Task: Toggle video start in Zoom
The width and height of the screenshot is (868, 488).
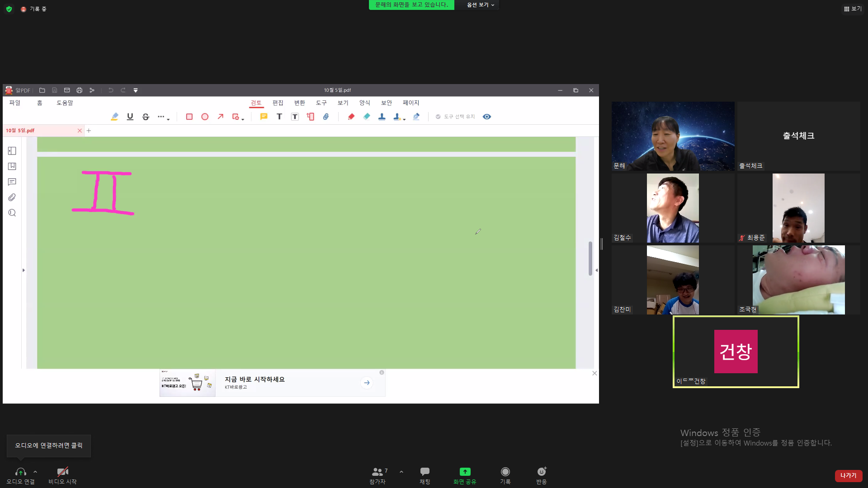Action: click(x=63, y=475)
